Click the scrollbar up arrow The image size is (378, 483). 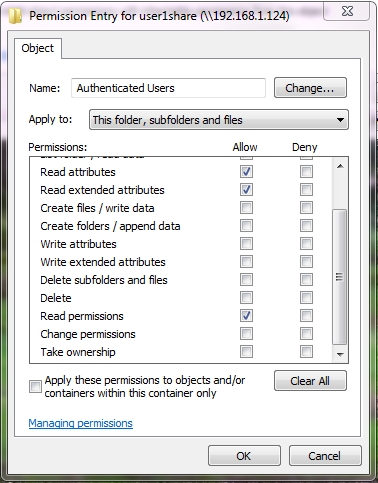click(x=340, y=166)
